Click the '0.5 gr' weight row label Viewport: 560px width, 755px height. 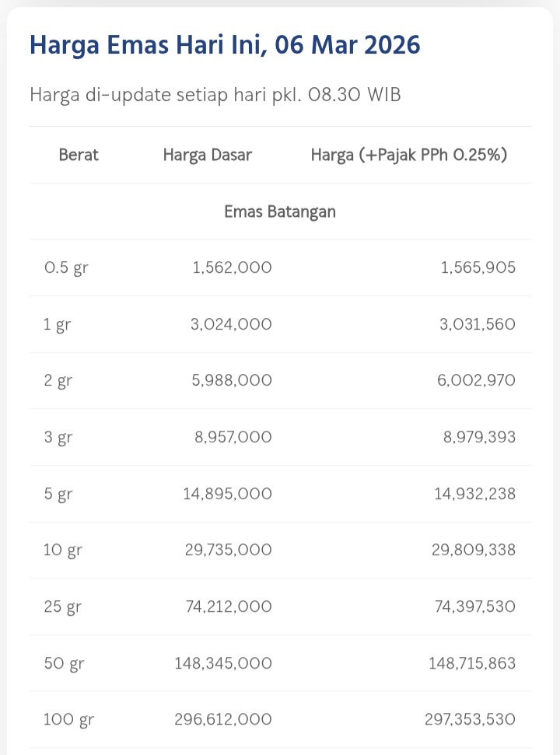tap(65, 268)
